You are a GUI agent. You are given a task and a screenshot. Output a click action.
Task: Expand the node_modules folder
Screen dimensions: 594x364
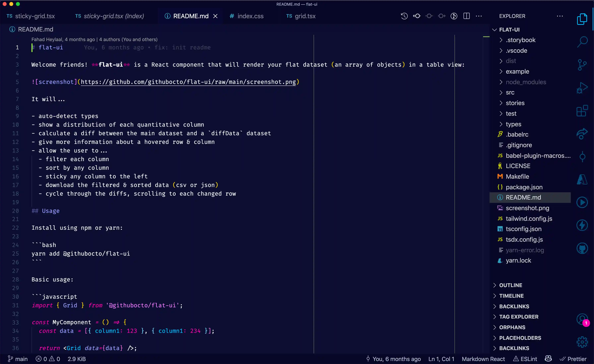tap(526, 82)
